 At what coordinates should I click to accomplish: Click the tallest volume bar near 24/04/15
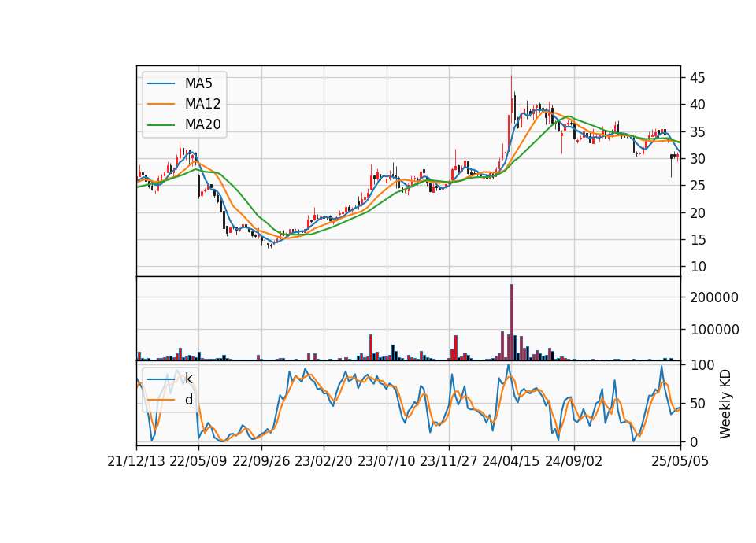point(512,323)
